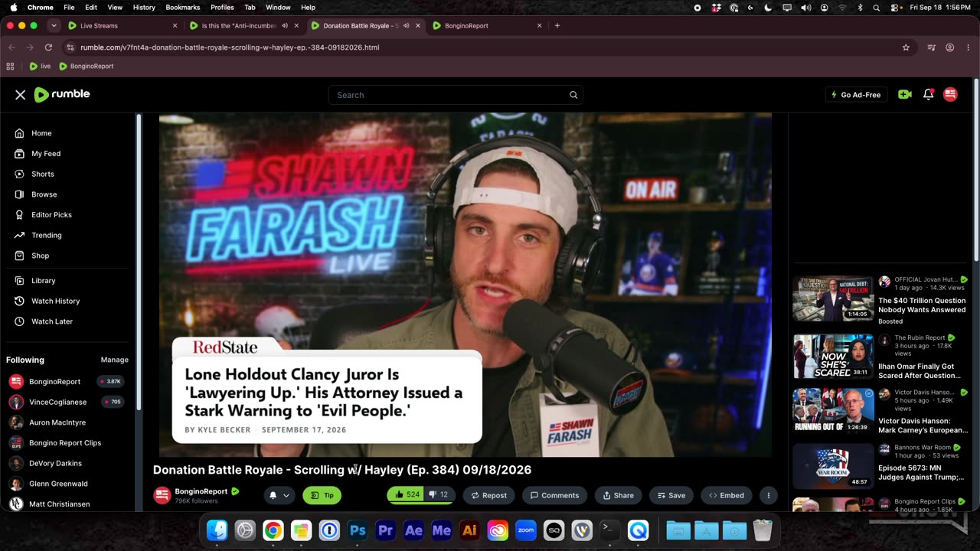This screenshot has height=551, width=980.
Task: Click the Repost button
Action: coord(489,495)
